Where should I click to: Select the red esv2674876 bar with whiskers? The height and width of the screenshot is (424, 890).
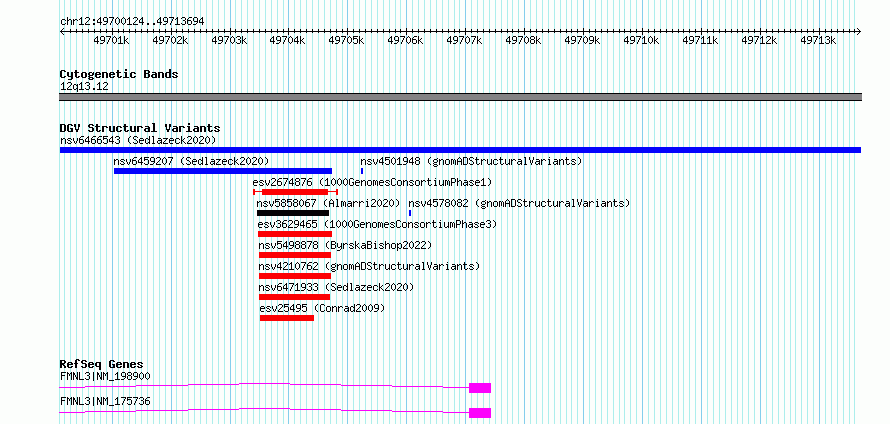(295, 192)
